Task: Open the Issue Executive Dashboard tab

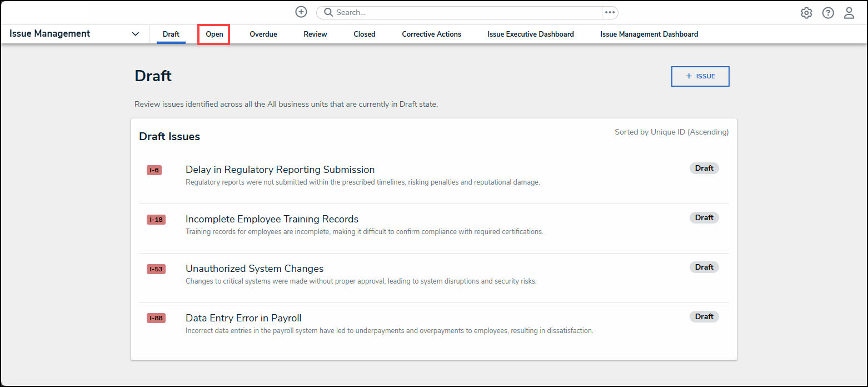Action: [531, 34]
